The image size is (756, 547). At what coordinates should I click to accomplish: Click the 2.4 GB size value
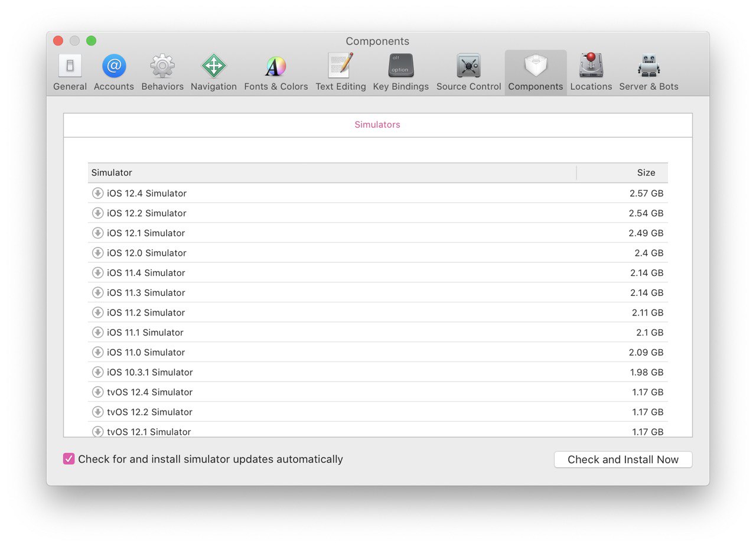click(x=649, y=253)
